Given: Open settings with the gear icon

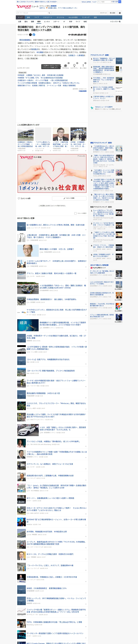Looking at the screenshot, I should point(120,13).
